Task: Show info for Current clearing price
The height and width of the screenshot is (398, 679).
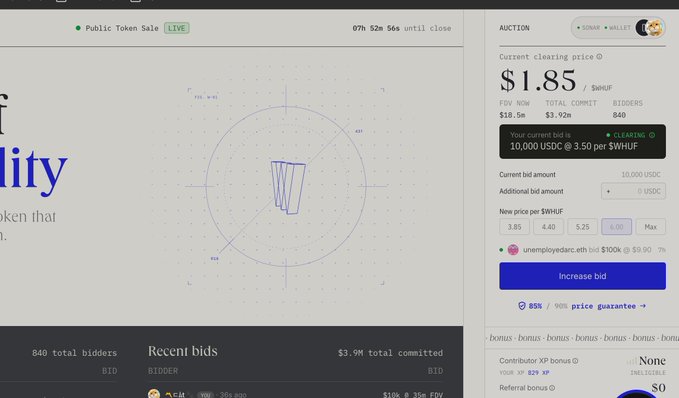Action: coord(599,57)
